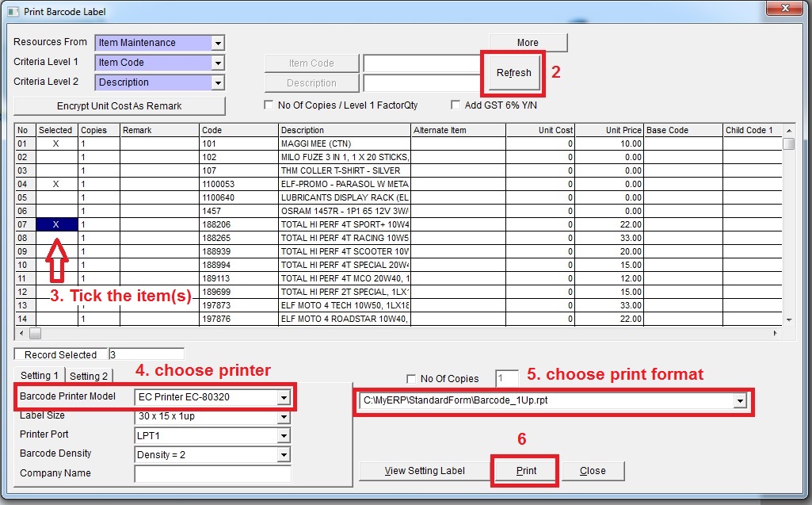The height and width of the screenshot is (505, 812).
Task: Open the print format file dropdown
Action: (x=740, y=401)
